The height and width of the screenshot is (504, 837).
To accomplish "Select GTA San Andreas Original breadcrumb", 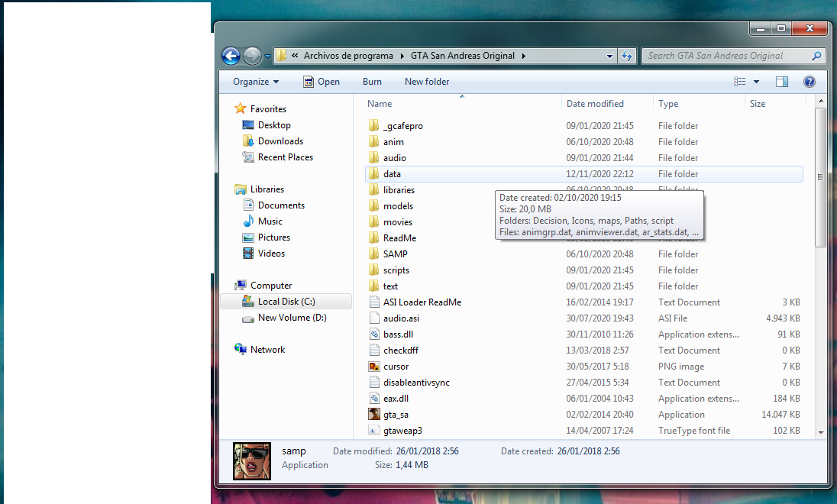I will [x=462, y=56].
